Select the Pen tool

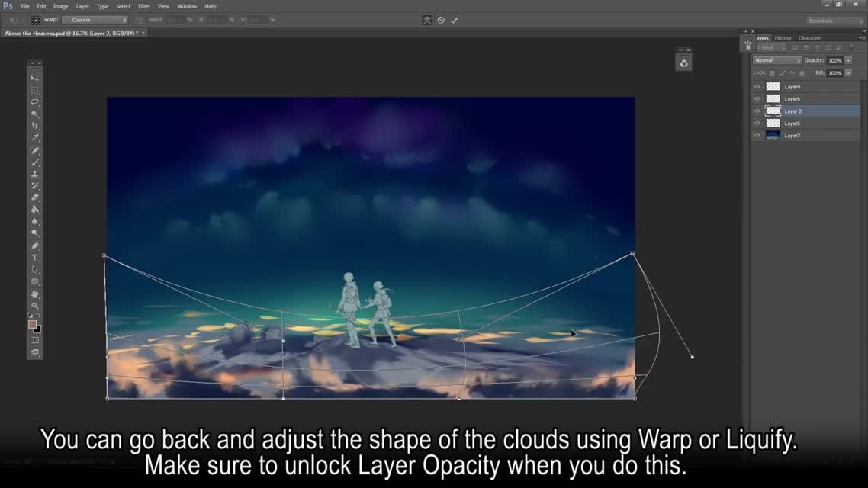35,246
